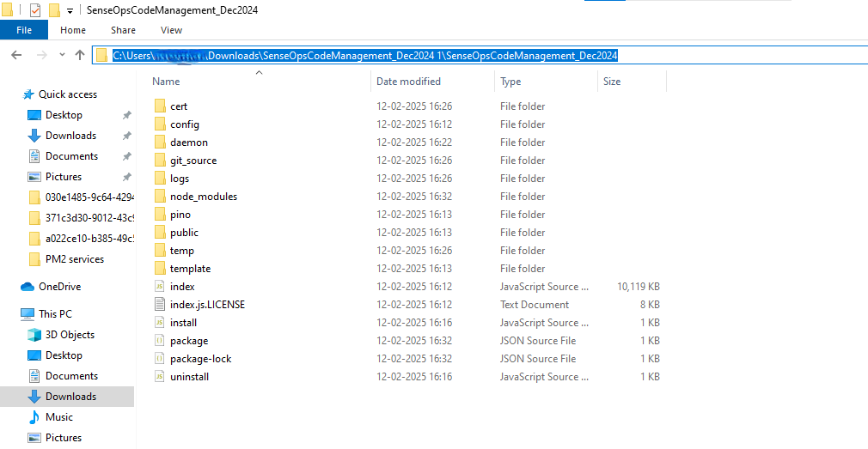Screen dimensions: 868x449
Task: Select This PC in navigation pane
Action: click(55, 314)
